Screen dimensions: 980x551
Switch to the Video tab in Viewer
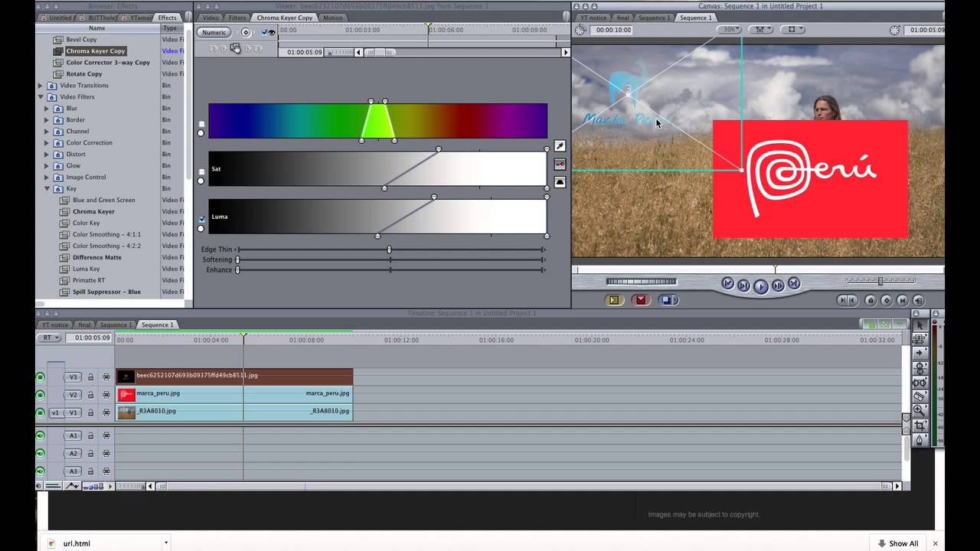click(x=210, y=18)
